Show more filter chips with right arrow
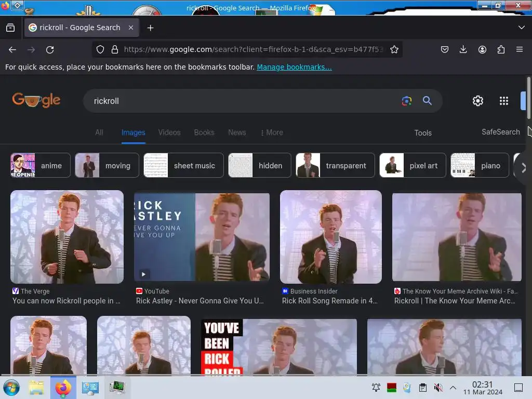532x399 pixels. (523, 168)
